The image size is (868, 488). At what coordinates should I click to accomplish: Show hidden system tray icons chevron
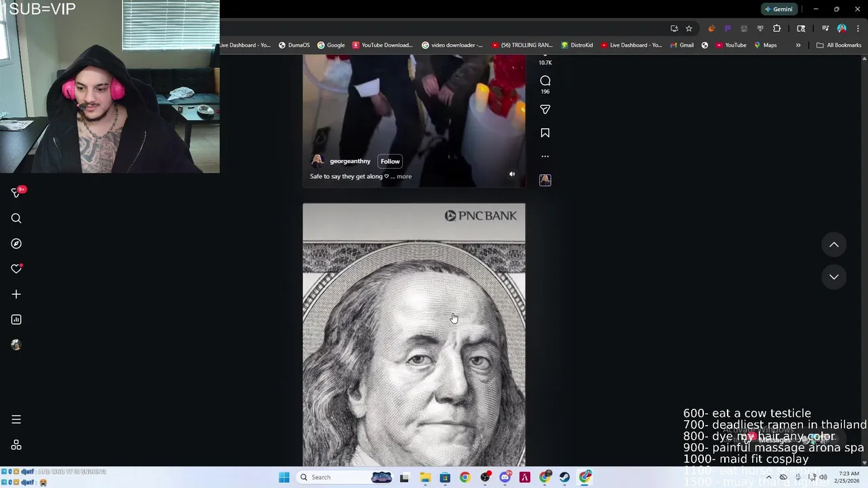pos(768,477)
